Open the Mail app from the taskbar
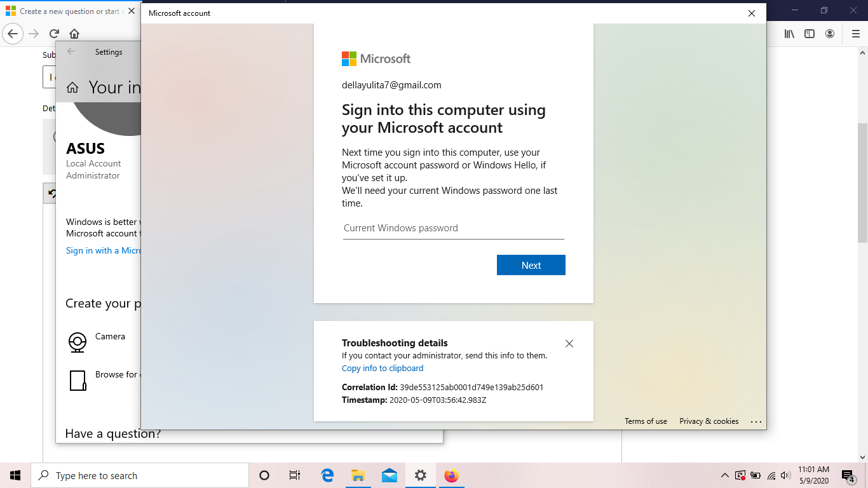The image size is (868, 488). (390, 475)
